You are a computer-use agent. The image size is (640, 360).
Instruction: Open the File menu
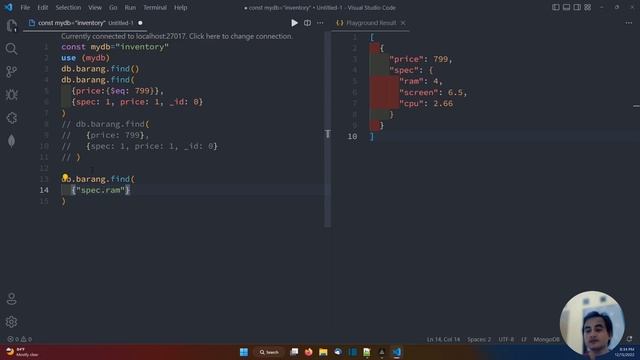(25, 7)
